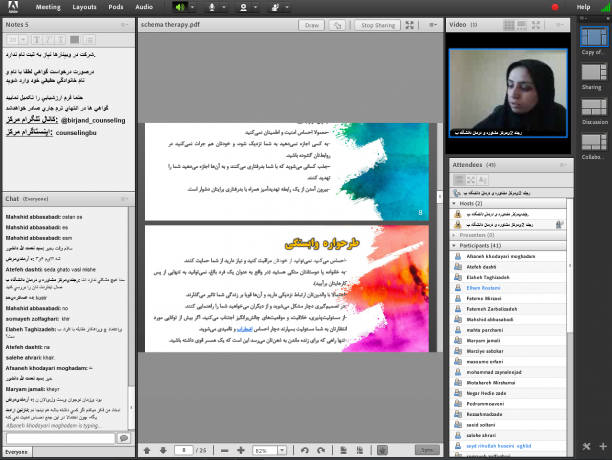Viewport: 612px width, 460px height.
Task: Rotate document clockwise
Action: click(321, 450)
